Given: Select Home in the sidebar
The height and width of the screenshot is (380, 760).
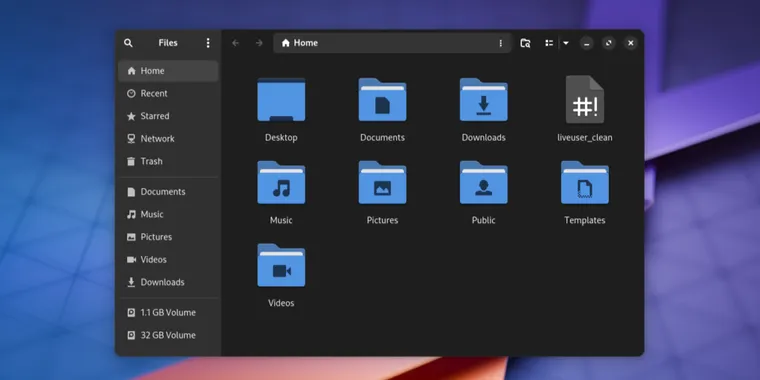Looking at the screenshot, I should [x=168, y=71].
